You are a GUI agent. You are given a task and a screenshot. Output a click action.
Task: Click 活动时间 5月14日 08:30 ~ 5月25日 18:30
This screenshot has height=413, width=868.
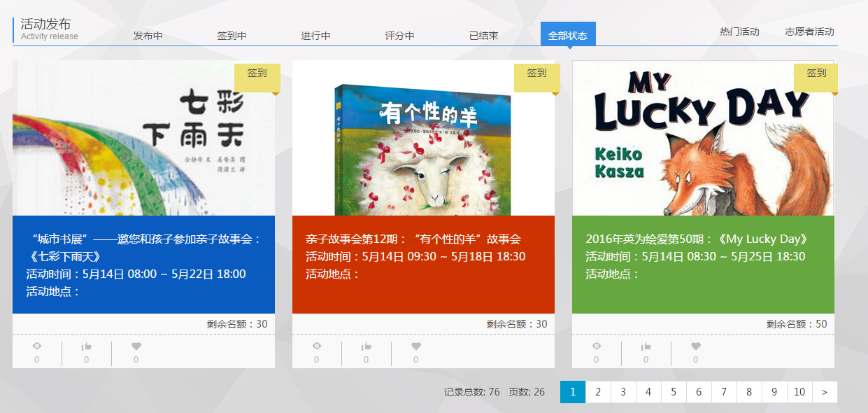[695, 256]
